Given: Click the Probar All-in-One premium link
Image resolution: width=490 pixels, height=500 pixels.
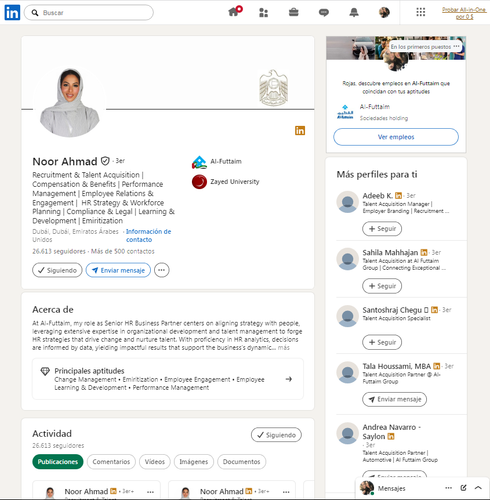Looking at the screenshot, I should click(464, 13).
